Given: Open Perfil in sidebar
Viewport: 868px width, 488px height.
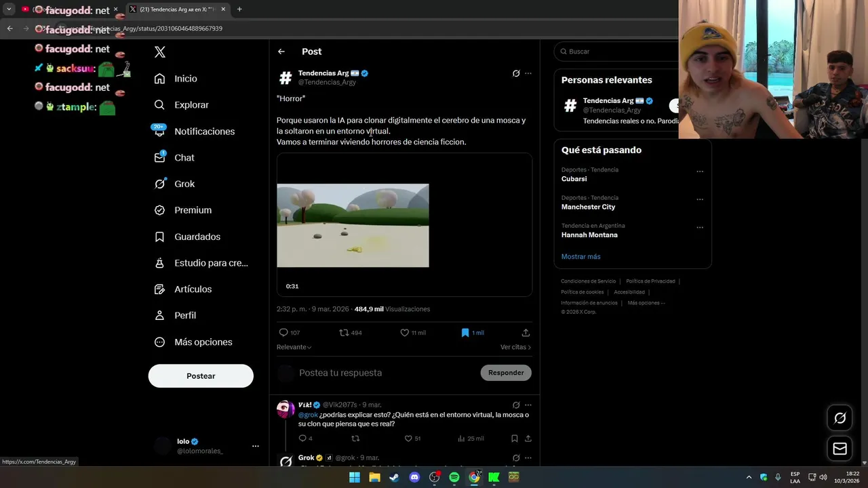Looking at the screenshot, I should pyautogui.click(x=175, y=315).
